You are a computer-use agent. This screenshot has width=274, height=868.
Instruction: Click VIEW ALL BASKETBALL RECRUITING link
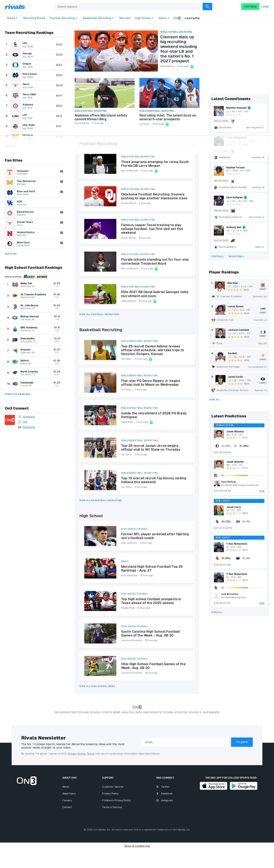(x=100, y=500)
